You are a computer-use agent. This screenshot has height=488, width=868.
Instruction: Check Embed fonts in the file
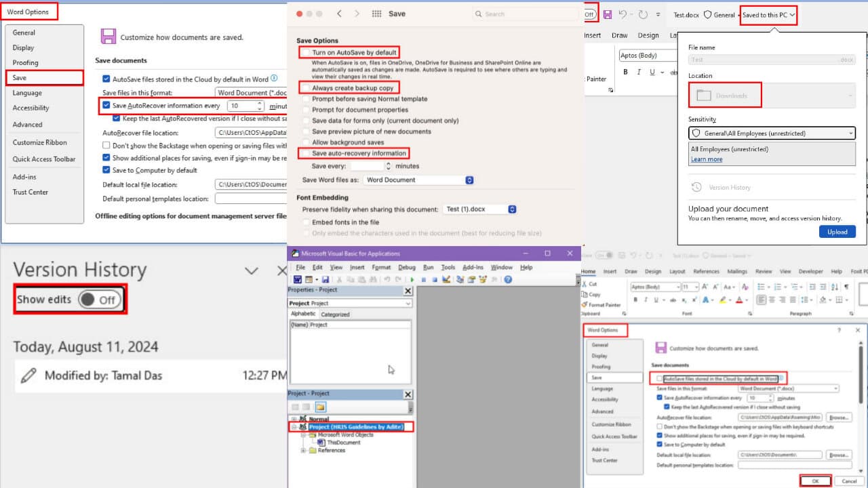pyautogui.click(x=307, y=222)
